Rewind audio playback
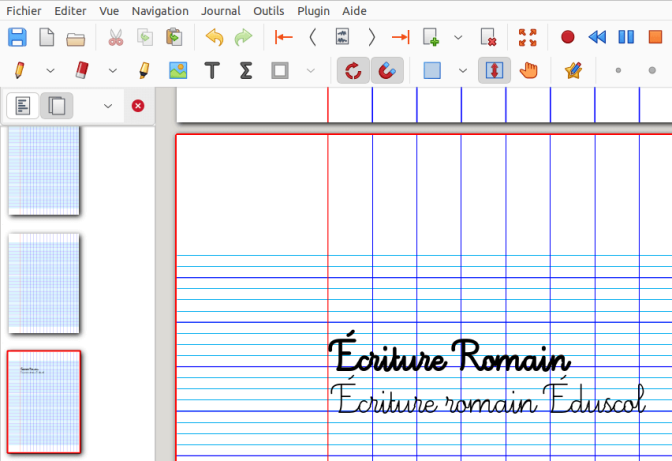 click(597, 37)
